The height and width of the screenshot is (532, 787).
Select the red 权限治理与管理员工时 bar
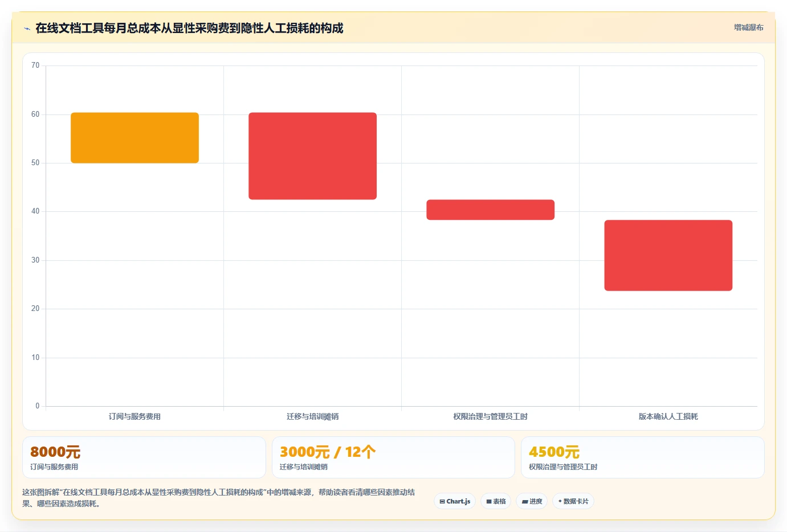click(490, 210)
